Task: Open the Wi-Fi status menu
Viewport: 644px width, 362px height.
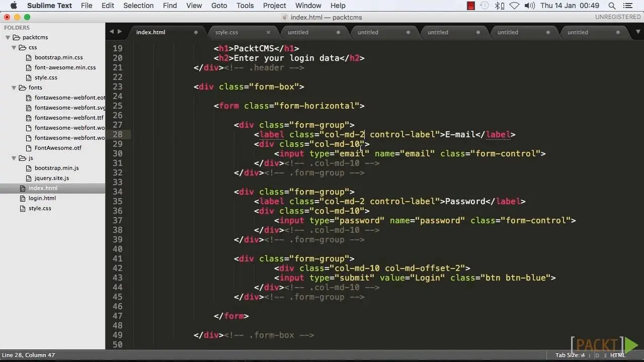Action: [x=514, y=6]
